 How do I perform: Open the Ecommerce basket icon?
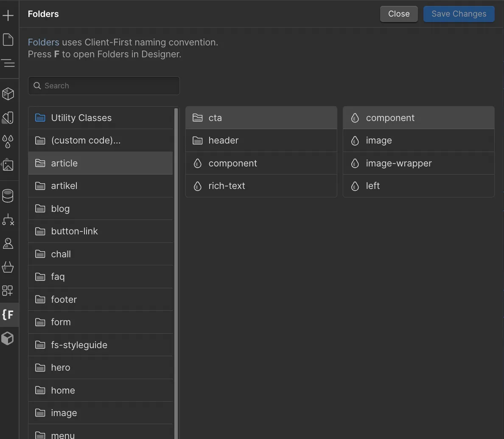[x=8, y=267]
